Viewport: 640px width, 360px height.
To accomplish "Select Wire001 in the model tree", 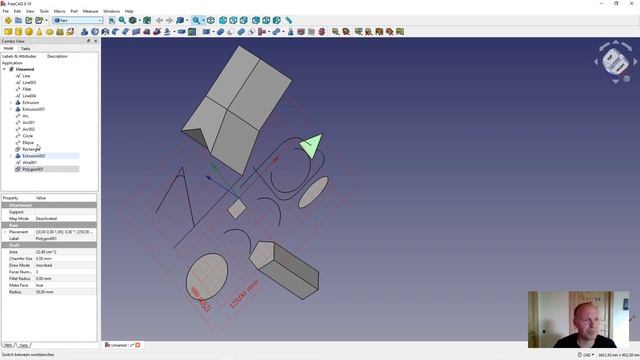I will [29, 162].
